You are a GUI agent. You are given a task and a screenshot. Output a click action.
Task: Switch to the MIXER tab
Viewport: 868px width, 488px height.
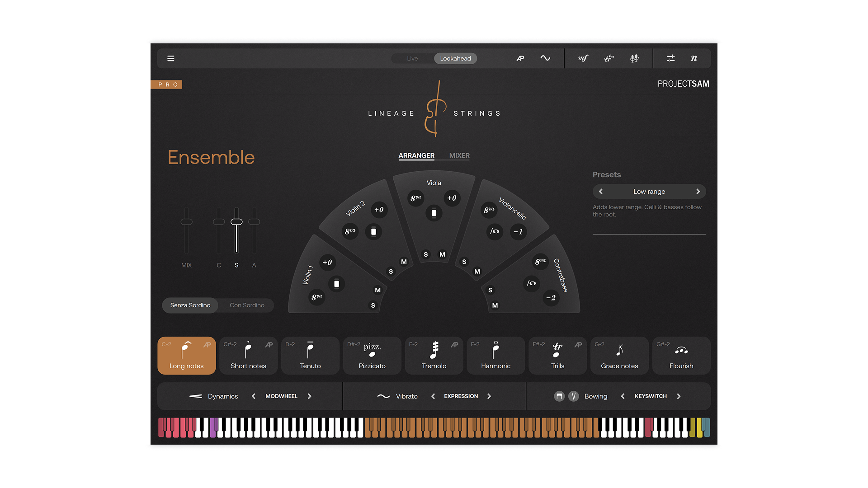[459, 155]
